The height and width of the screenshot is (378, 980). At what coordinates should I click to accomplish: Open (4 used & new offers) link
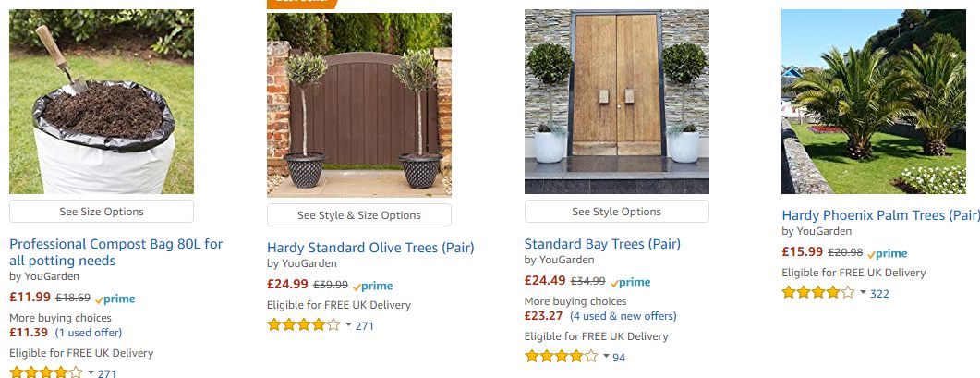(x=623, y=316)
